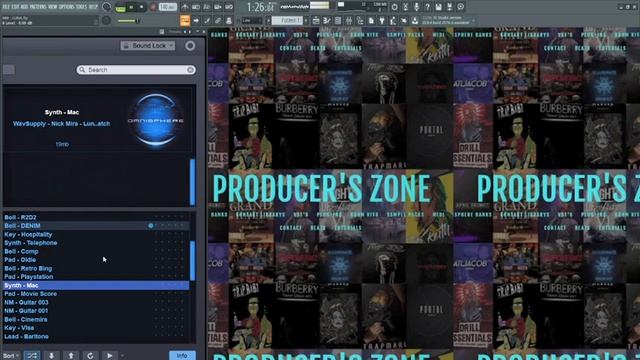The image size is (640, 360).
Task: Select the draw pencil tool icon
Action: (207, 20)
